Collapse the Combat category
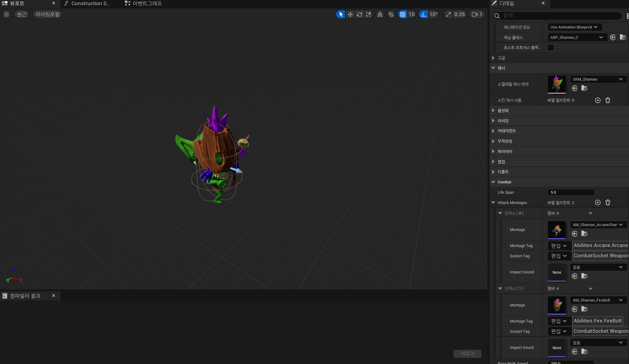Viewport: 629px width, 364px height. (x=493, y=182)
